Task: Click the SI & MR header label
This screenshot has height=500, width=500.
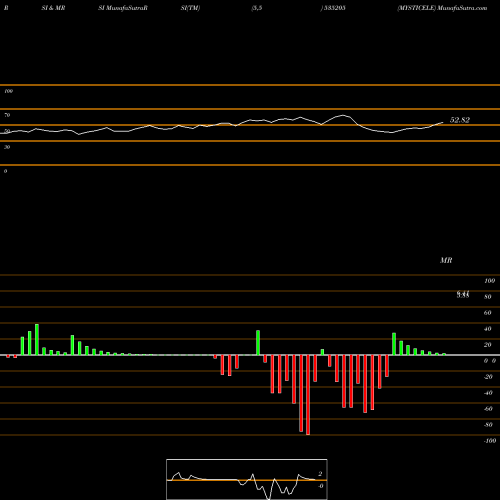Action: click(53, 8)
